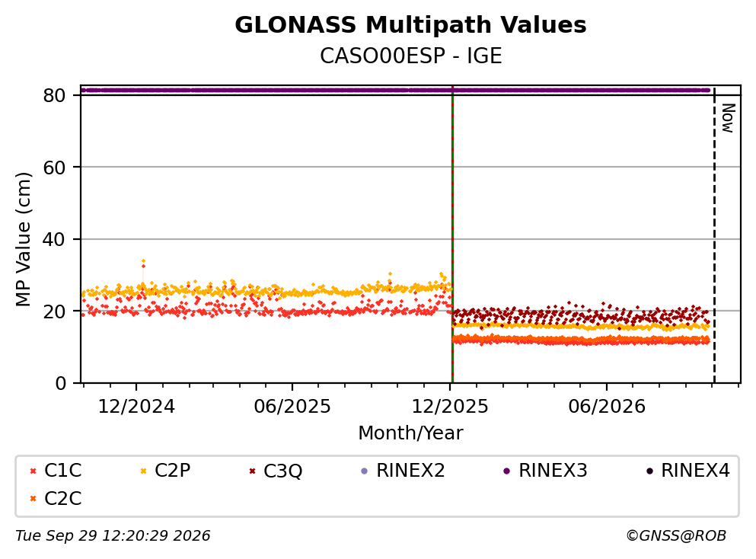Click the C3Q legend marker
Viewport: 756px width, 559px height.
tap(252, 471)
